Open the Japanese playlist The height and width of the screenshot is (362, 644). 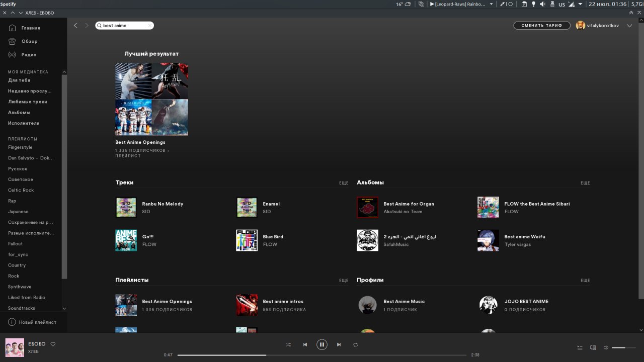point(18,212)
